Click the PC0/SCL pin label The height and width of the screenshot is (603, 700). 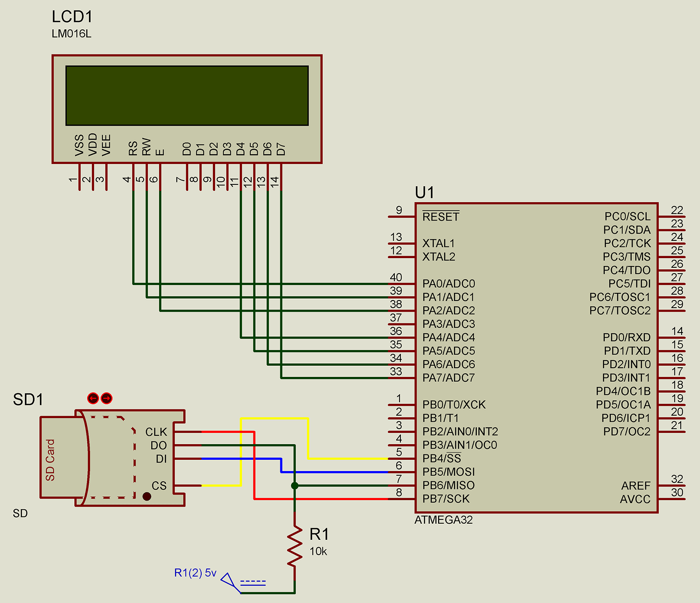coord(628,216)
